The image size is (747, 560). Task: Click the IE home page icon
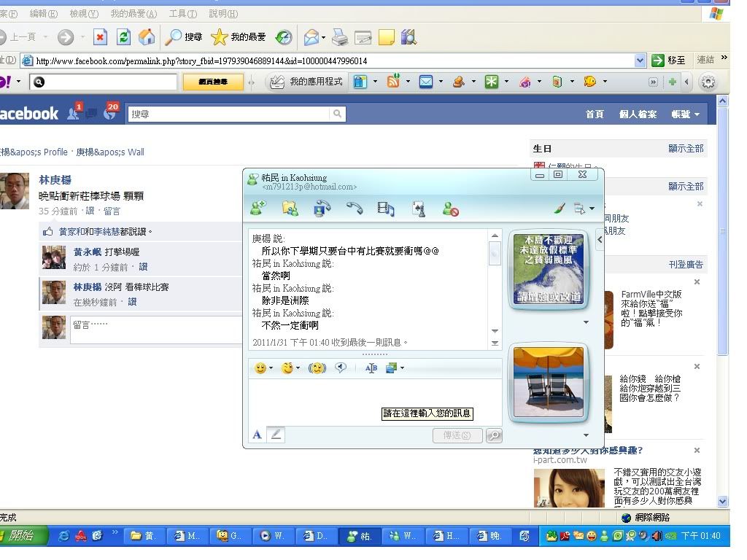[x=147, y=37]
